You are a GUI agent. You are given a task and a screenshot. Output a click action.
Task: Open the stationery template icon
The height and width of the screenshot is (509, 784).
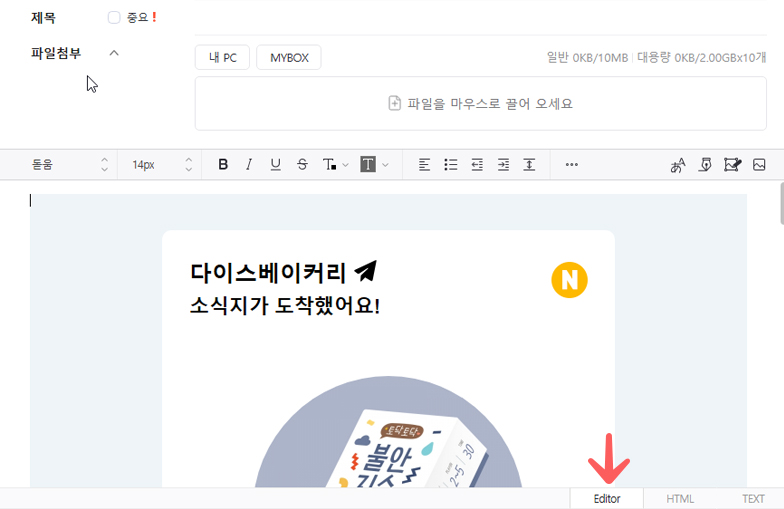[x=732, y=164]
